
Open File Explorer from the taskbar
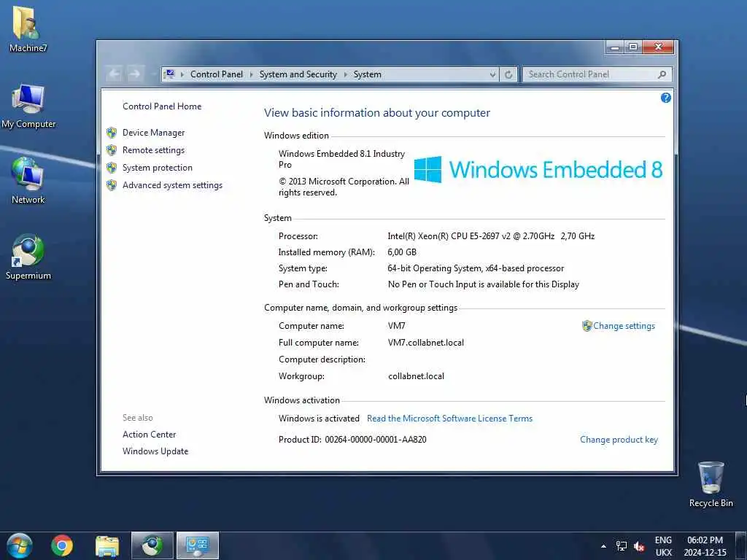click(x=107, y=545)
